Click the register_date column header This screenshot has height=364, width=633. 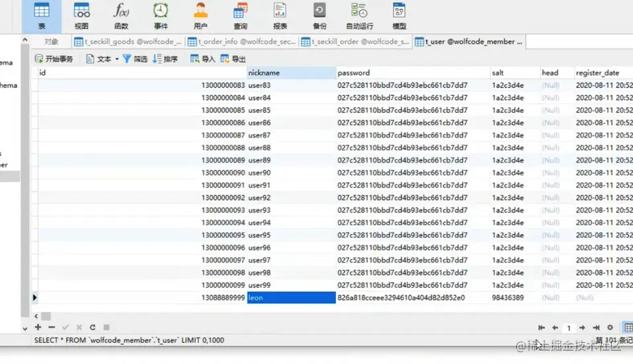coord(603,73)
